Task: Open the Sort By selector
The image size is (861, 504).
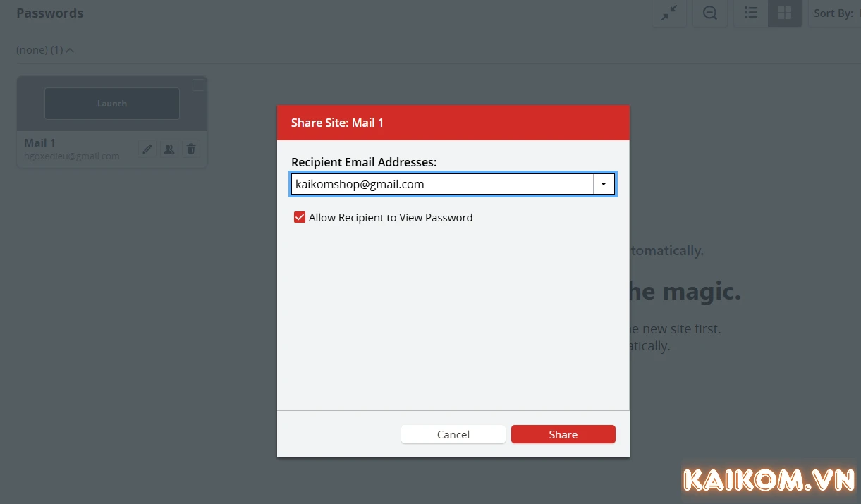Action: (833, 13)
